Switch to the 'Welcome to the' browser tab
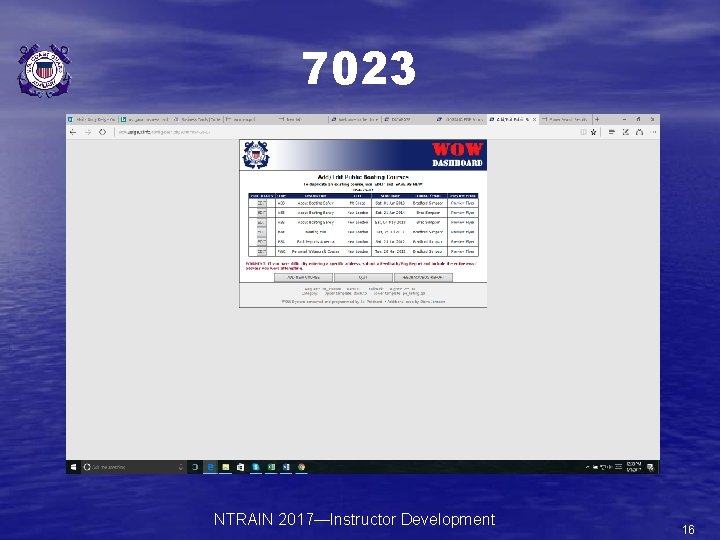 (355, 119)
